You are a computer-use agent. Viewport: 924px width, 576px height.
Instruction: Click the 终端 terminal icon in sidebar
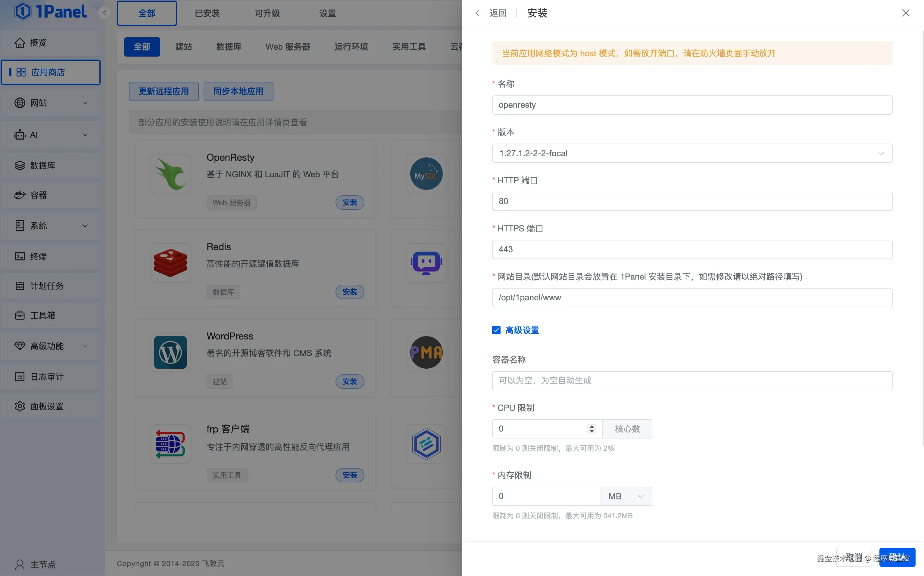point(20,256)
